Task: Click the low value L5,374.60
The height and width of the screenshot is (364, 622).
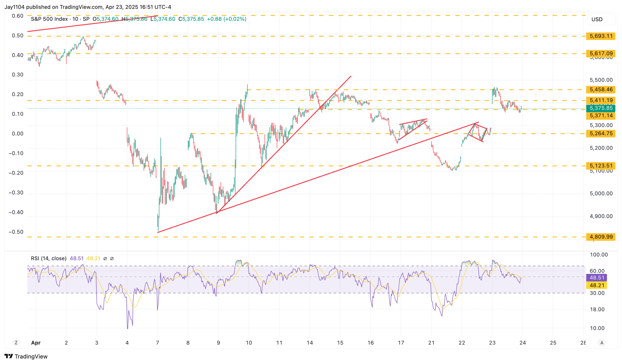Action: (163, 19)
